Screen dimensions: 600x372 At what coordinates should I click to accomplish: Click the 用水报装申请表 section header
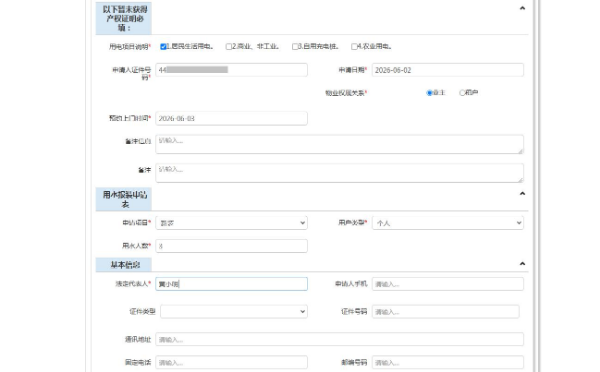[x=124, y=199]
